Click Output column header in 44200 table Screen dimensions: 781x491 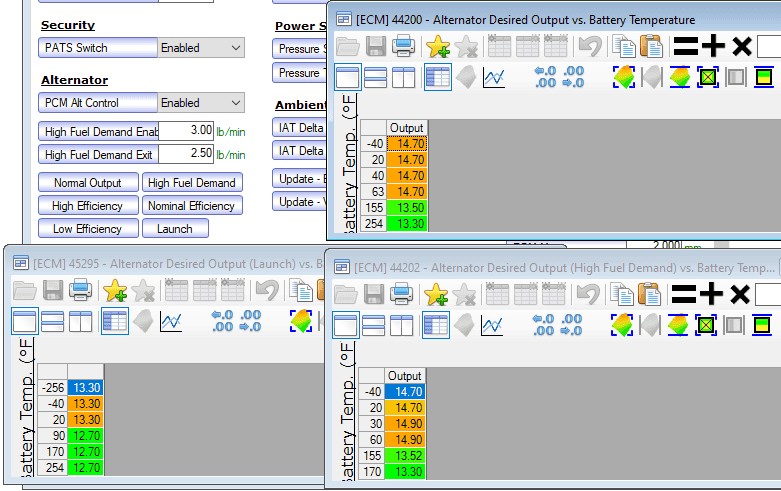[x=407, y=128]
